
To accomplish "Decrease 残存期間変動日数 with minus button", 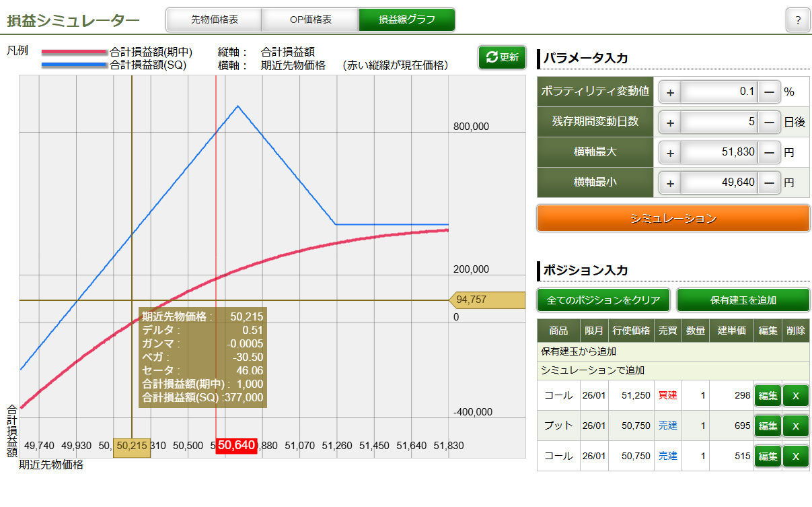I will 769,122.
